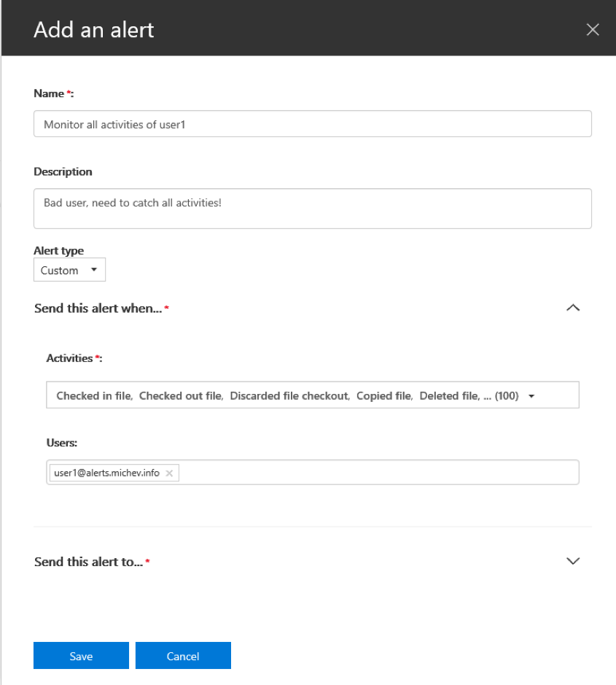Click the Save button
This screenshot has width=616, height=685.
[81, 655]
